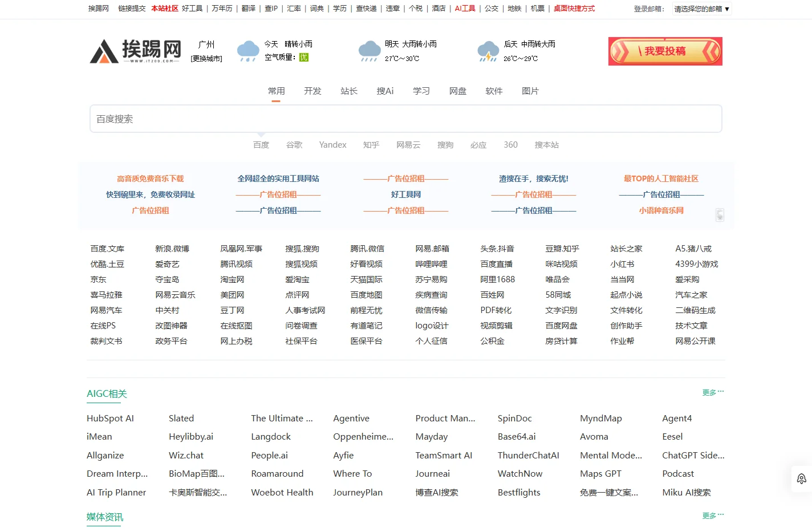Viewport: 812px width, 532px height.
Task: Switch to the 搜Ai tab
Action: [385, 91]
